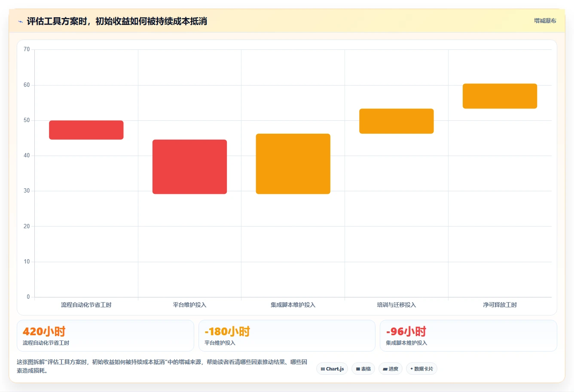Click the description paragraph starting 这张图拆解
Screen dimensions: 574x392
pyautogui.click(x=162, y=366)
